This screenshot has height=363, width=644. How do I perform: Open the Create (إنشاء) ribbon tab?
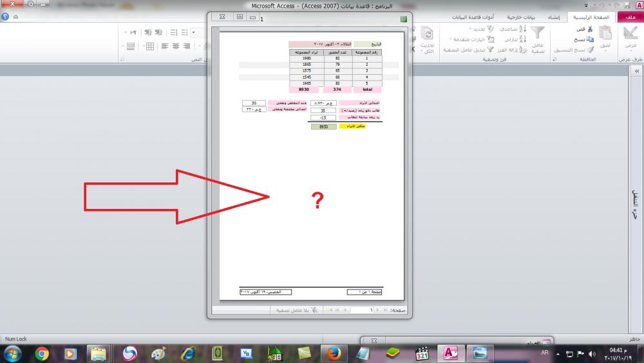[x=554, y=17]
